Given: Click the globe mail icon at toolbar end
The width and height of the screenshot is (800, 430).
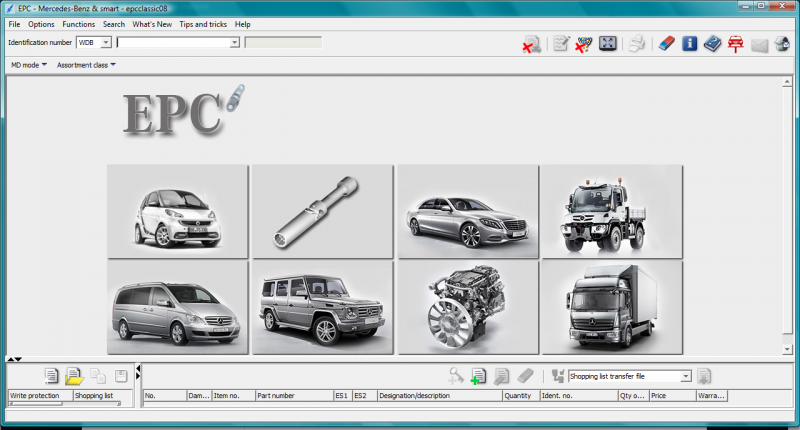Looking at the screenshot, I should [x=781, y=43].
